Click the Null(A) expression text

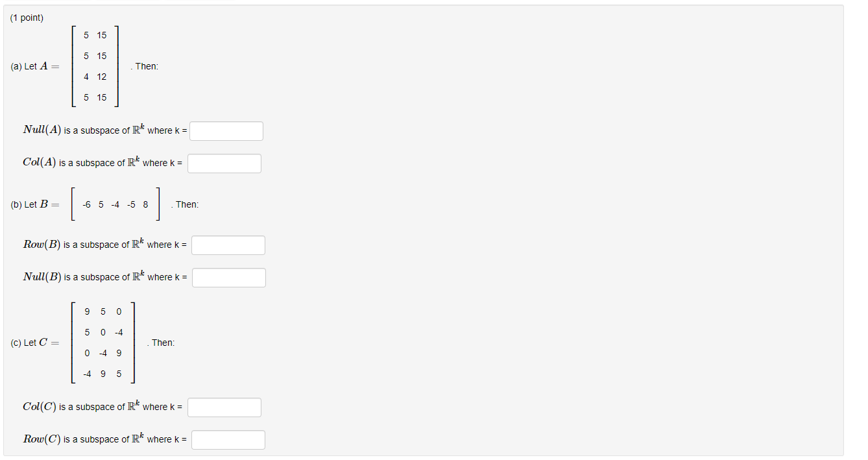click(x=42, y=130)
